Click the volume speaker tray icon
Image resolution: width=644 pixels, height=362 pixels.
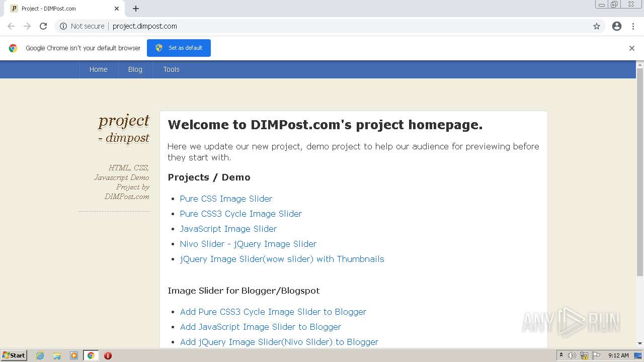[572, 355]
